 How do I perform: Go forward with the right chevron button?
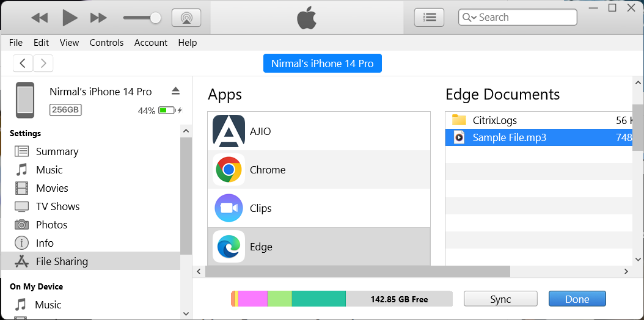coord(43,63)
